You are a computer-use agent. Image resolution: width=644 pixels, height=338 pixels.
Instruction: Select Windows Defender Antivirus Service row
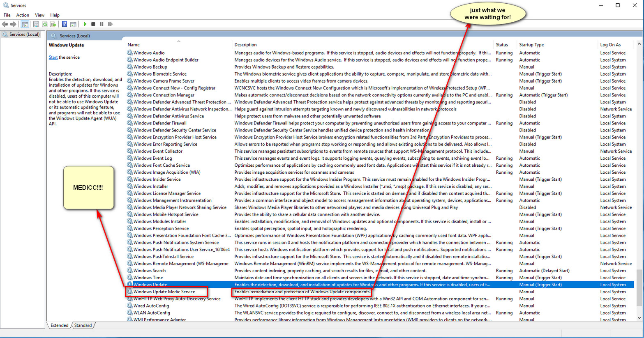coord(380,116)
